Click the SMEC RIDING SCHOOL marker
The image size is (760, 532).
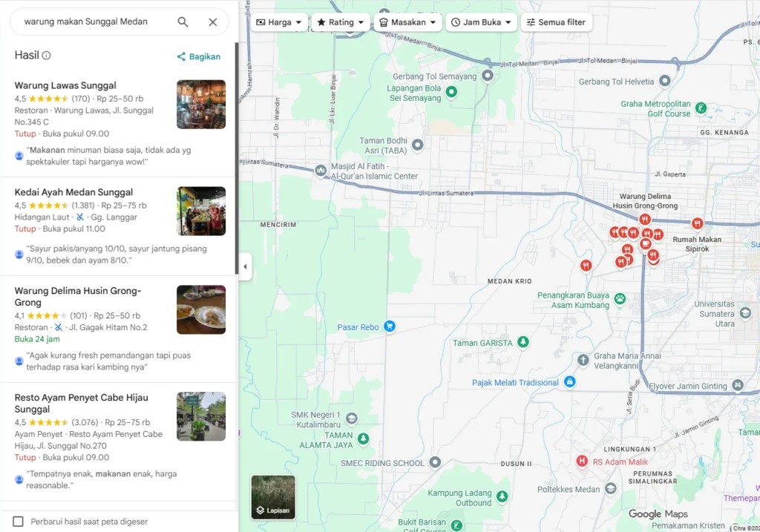click(435, 462)
